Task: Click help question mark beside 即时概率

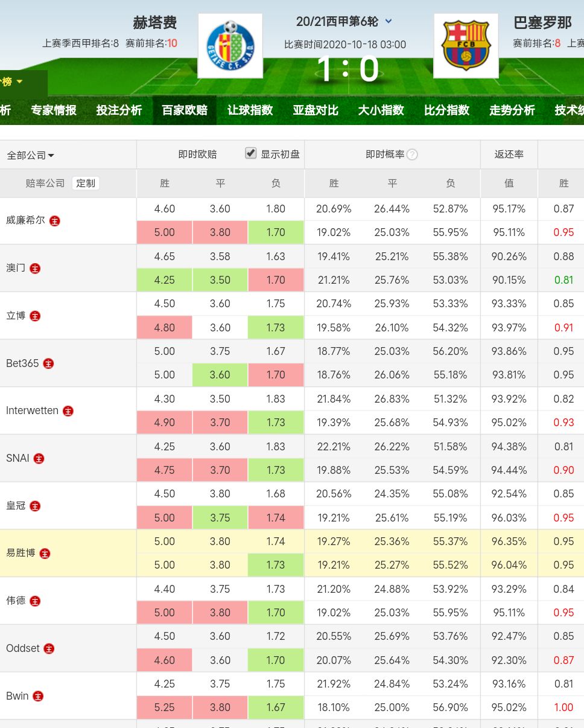Action: coord(412,155)
